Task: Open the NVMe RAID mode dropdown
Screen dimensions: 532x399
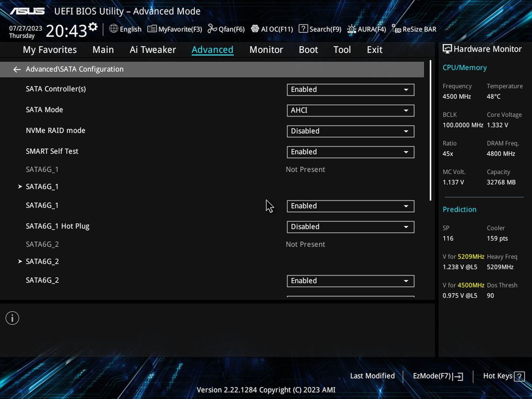Action: point(351,131)
